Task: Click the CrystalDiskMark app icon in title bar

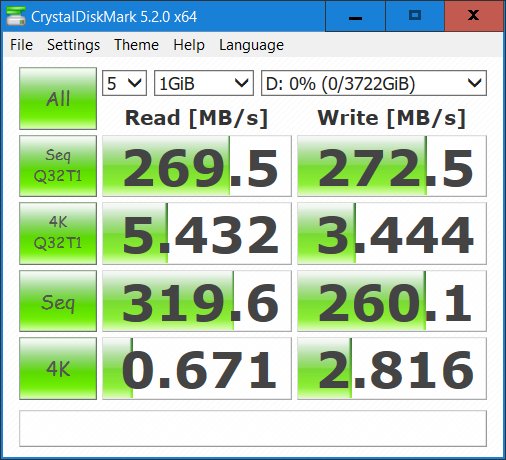Action: (x=16, y=16)
